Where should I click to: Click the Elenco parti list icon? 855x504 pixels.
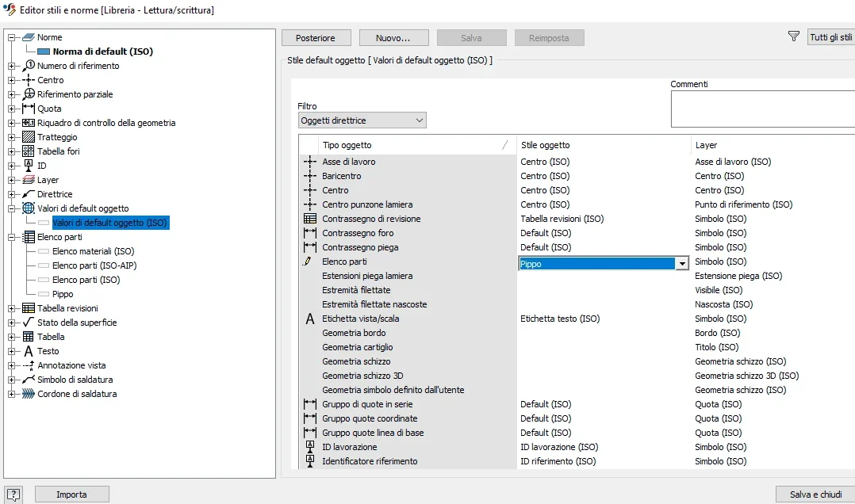coord(29,237)
